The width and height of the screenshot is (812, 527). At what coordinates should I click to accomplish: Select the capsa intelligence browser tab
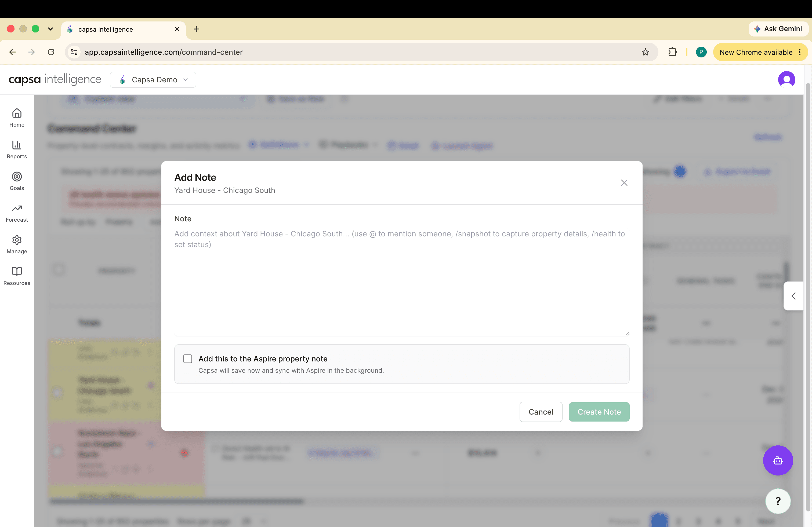pos(124,29)
